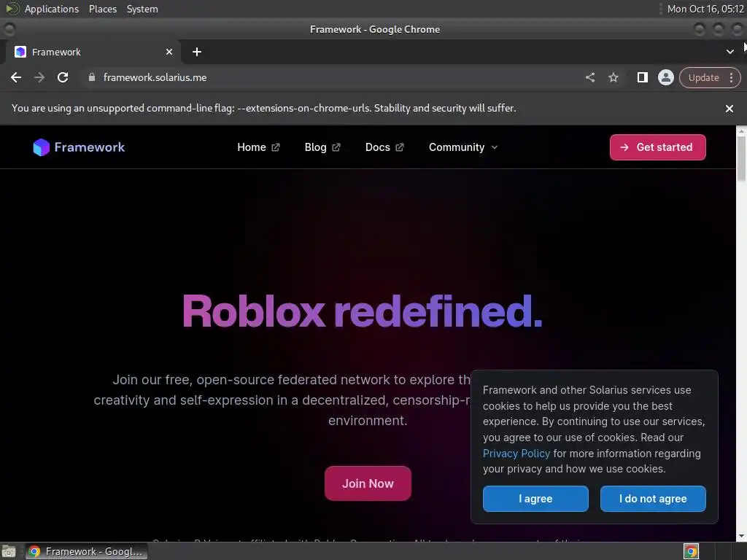This screenshot has height=560, width=747.
Task: Click the Get started button
Action: click(x=657, y=147)
